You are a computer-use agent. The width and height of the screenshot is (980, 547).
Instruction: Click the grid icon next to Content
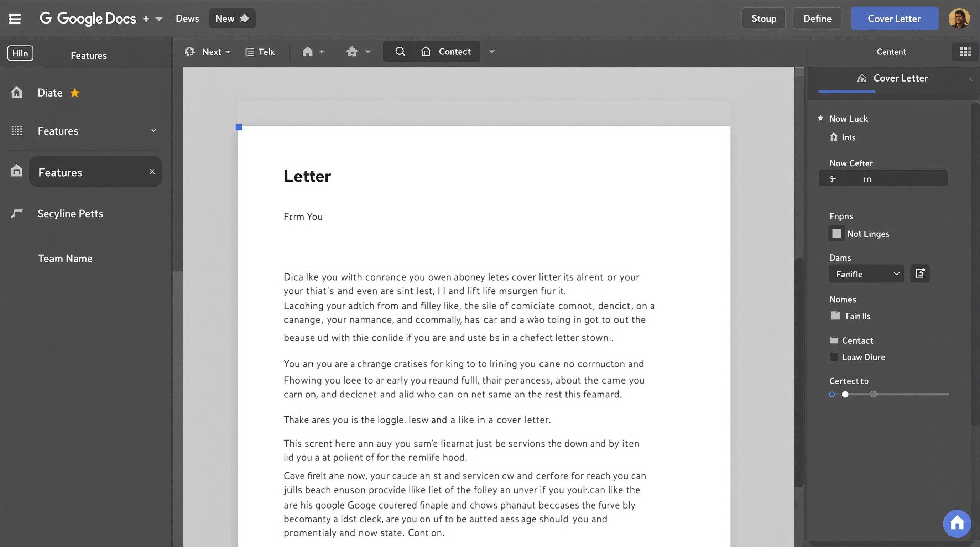pos(965,52)
